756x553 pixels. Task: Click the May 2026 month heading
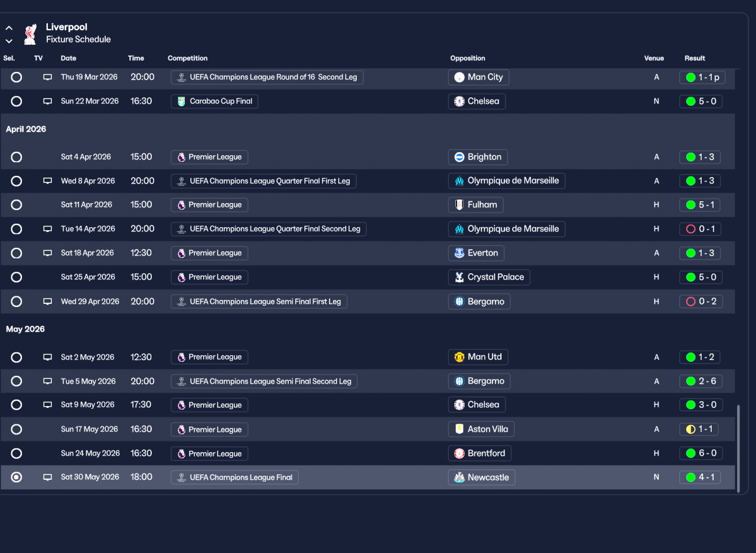point(25,329)
